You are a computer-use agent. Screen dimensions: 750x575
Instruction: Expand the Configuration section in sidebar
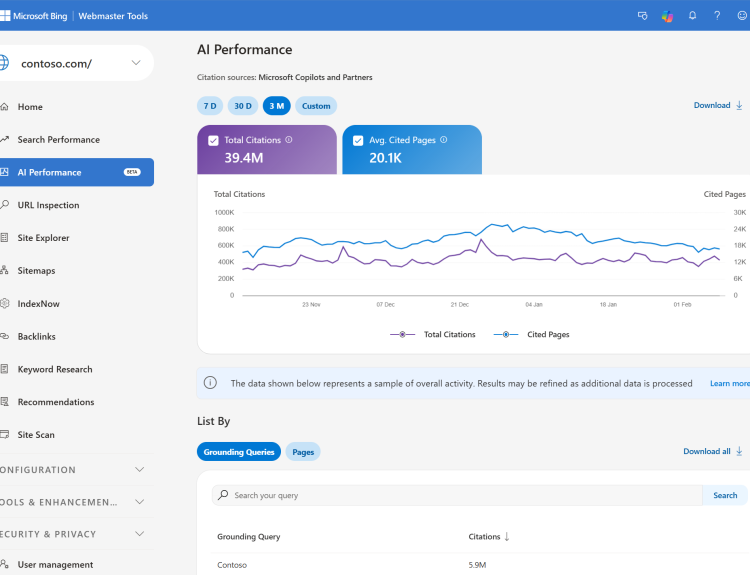(139, 470)
